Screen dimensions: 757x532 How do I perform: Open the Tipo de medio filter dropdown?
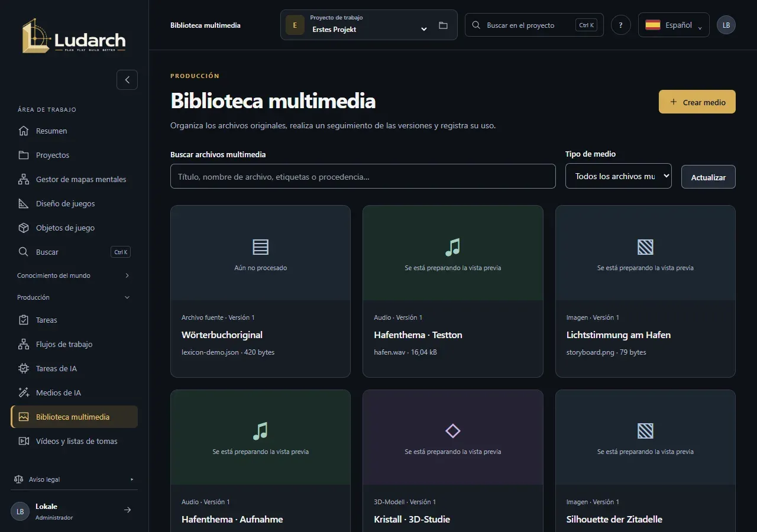coord(619,176)
